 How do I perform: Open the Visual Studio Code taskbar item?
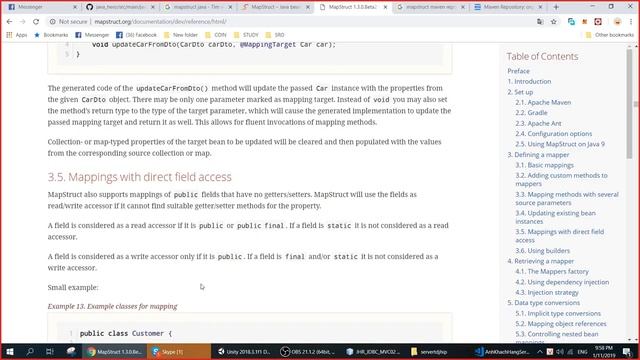click(502, 351)
